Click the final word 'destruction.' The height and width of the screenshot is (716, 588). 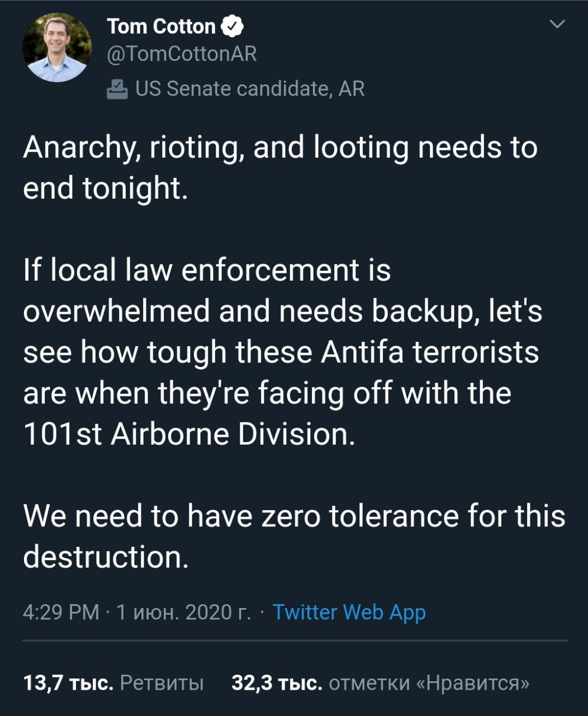(106, 556)
